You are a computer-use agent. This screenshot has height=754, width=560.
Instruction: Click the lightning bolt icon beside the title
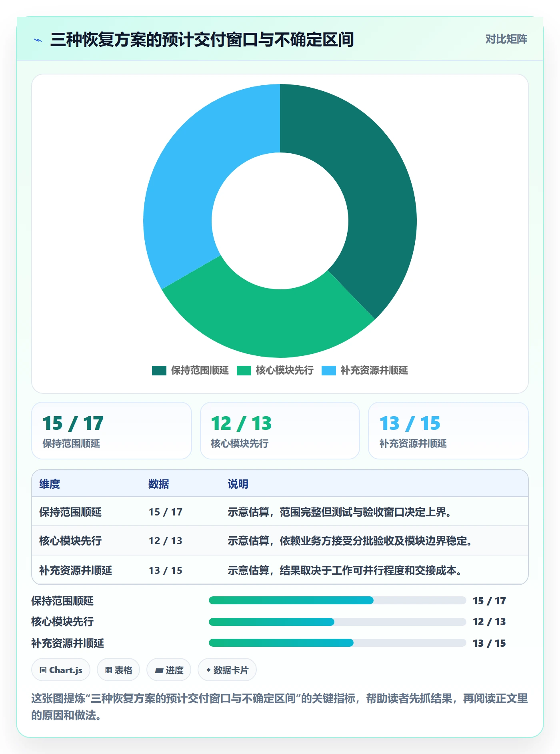coord(38,40)
